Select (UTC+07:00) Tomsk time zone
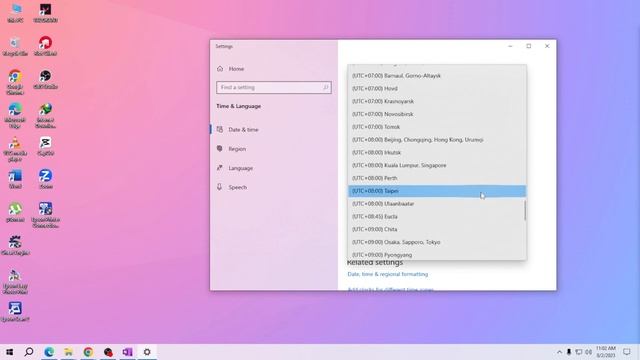 [x=437, y=127]
